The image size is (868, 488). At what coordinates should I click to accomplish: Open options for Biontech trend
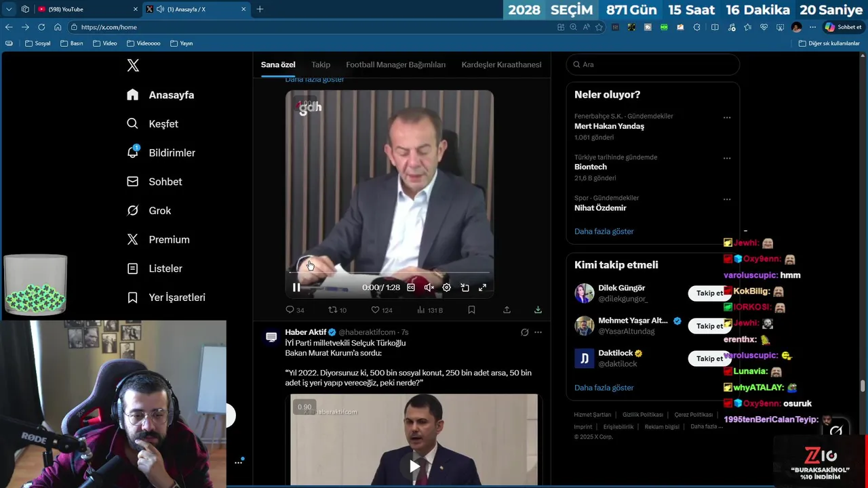pos(727,158)
